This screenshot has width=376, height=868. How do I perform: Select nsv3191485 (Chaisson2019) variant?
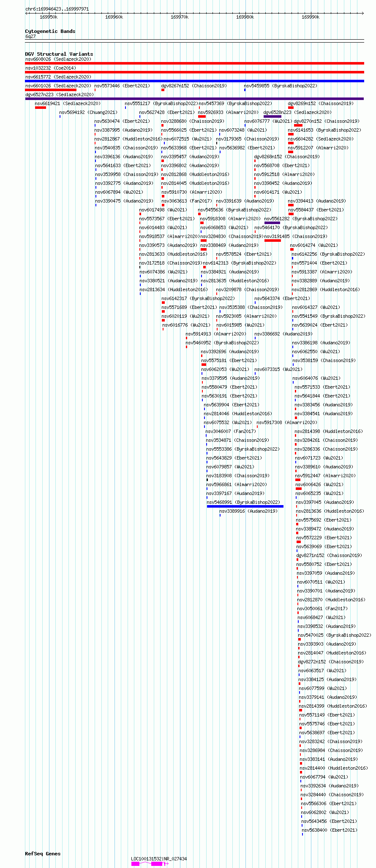(296, 237)
